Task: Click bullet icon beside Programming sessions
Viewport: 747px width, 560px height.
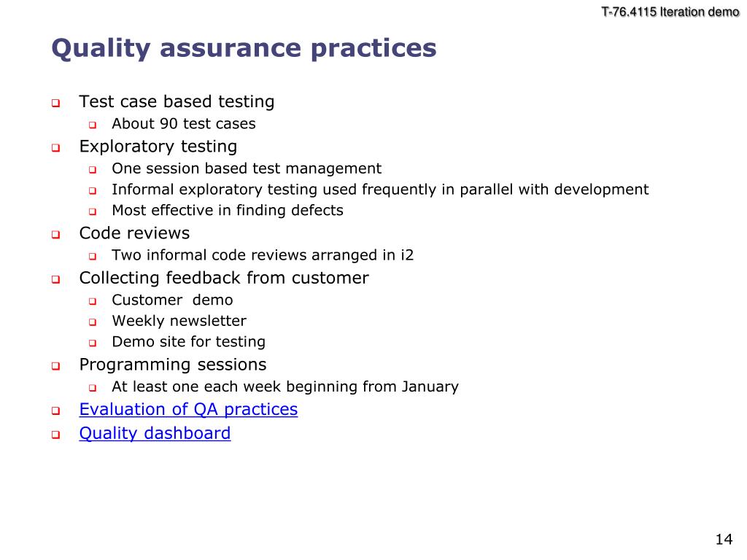Action: [55, 366]
